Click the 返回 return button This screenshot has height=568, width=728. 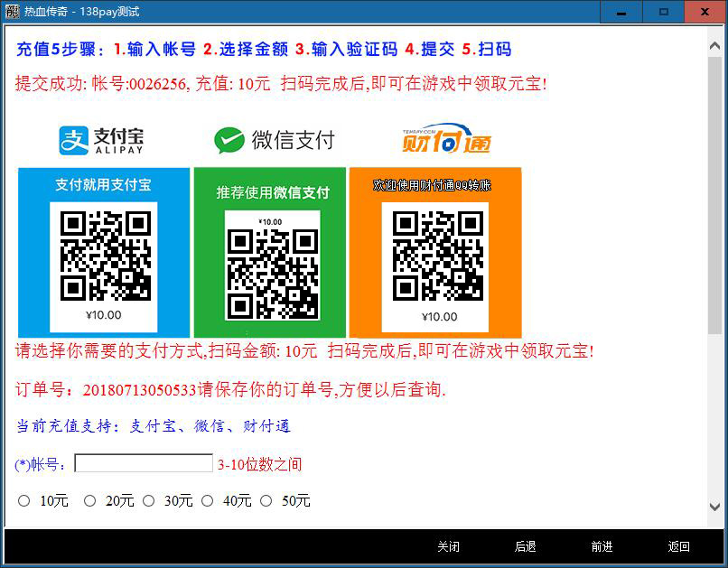[x=678, y=546]
